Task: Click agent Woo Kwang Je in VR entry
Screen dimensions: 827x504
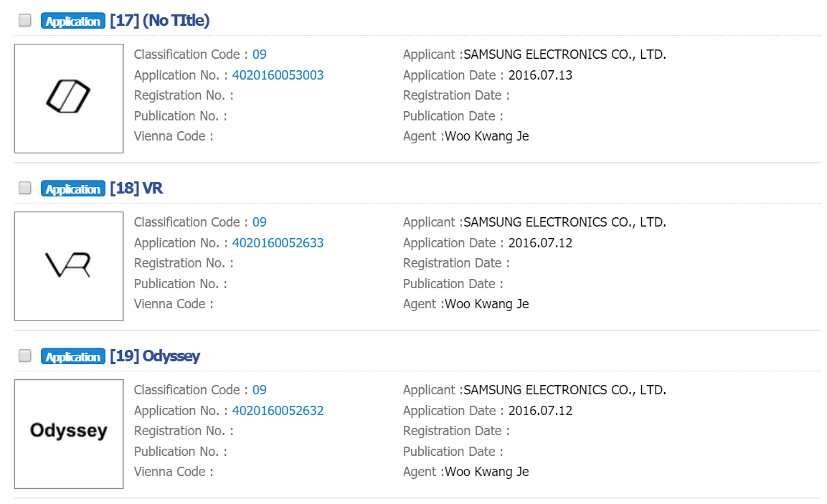Action: click(x=486, y=304)
